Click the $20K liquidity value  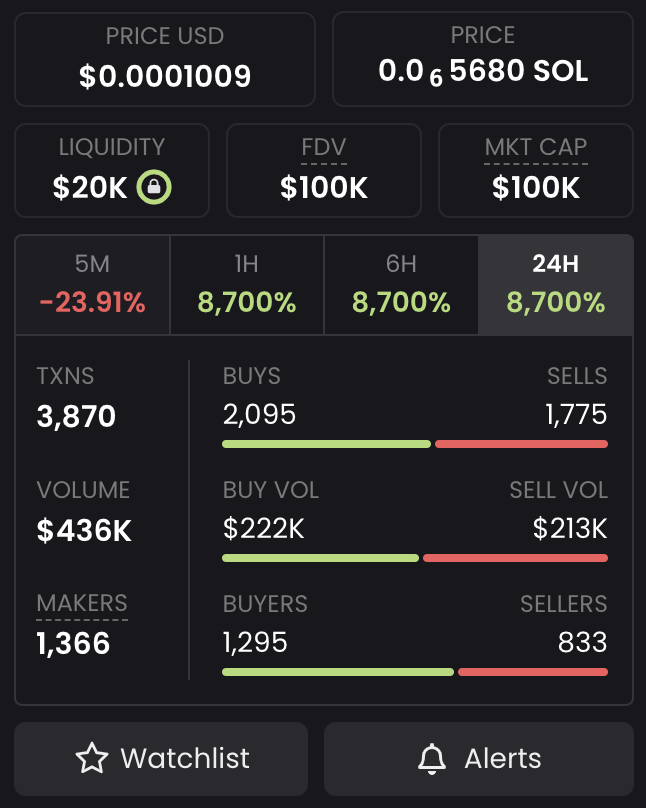(90, 187)
